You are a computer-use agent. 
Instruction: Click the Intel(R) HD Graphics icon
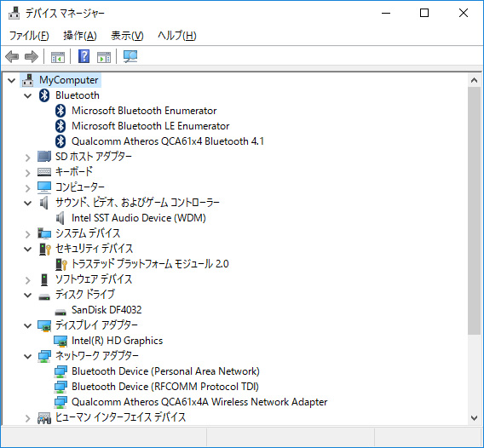60,341
